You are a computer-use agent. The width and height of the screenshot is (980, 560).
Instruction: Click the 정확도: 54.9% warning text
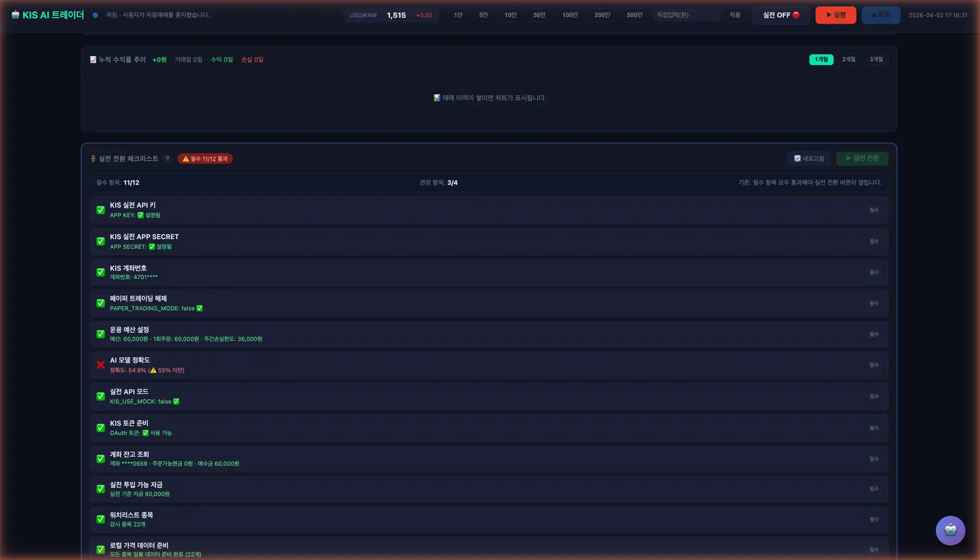[x=147, y=370]
